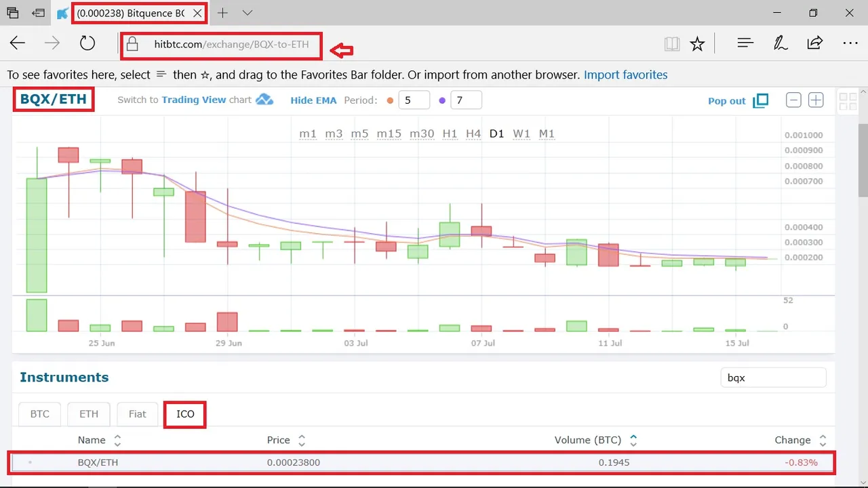Screen dimensions: 868x488
Task: Edit the EMA period field showing 5
Action: click(414, 100)
